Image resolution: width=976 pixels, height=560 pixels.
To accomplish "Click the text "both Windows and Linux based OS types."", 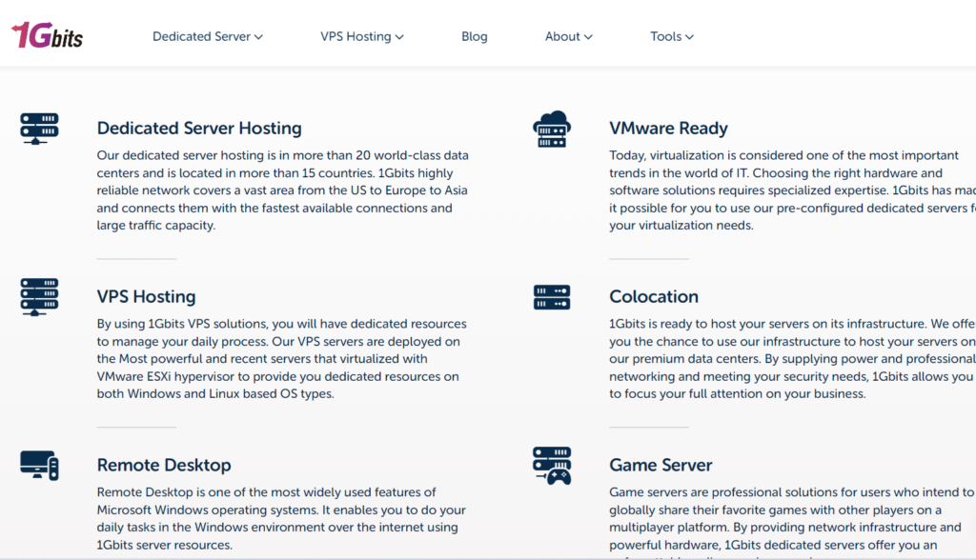I will (215, 394).
